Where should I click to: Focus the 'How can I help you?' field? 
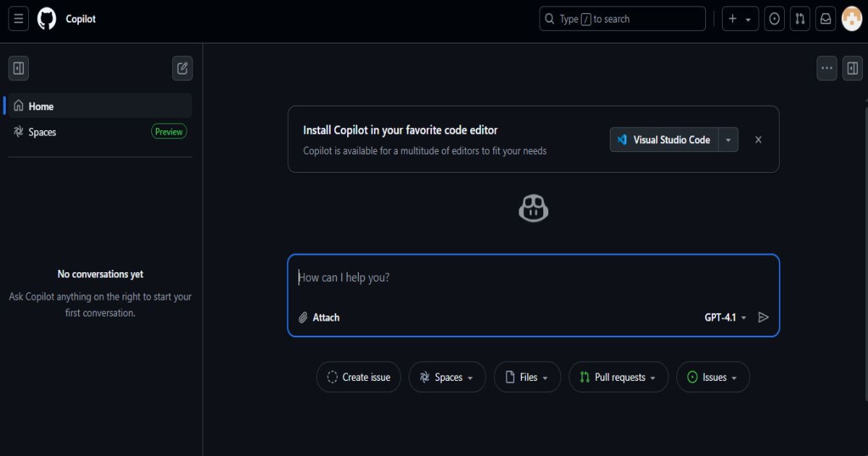[534, 278]
